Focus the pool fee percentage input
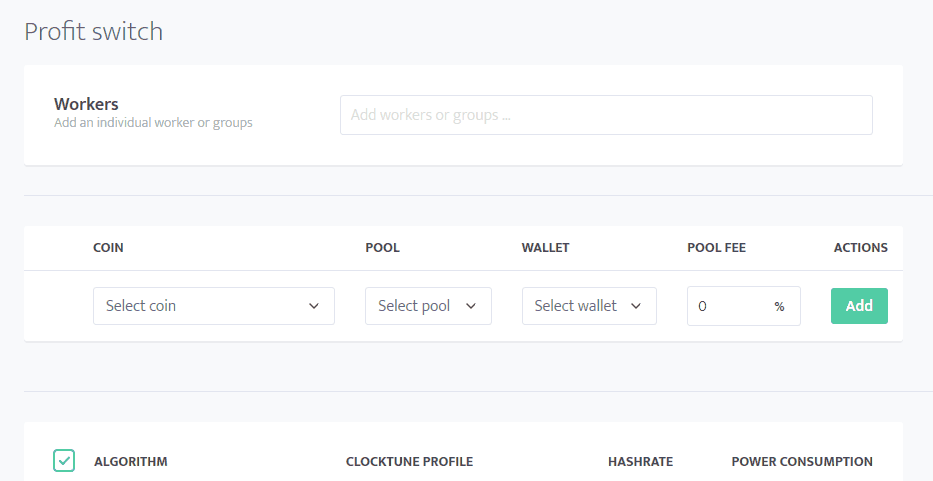The image size is (933, 481). click(744, 306)
